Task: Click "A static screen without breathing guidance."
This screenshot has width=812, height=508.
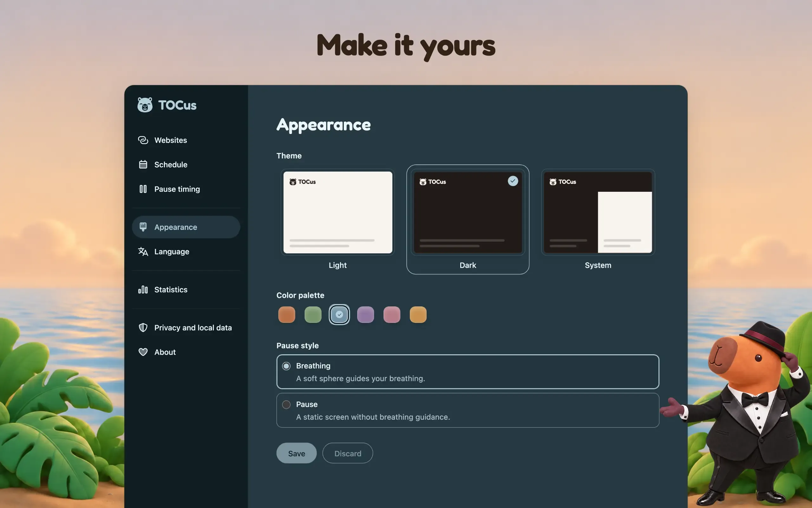Action: [x=373, y=417]
